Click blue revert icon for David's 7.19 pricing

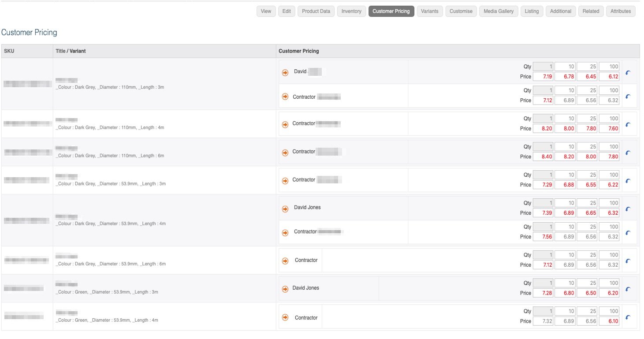point(628,73)
